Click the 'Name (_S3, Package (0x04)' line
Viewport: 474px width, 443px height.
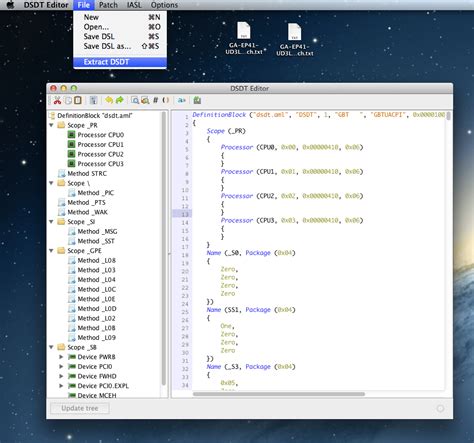click(x=251, y=367)
